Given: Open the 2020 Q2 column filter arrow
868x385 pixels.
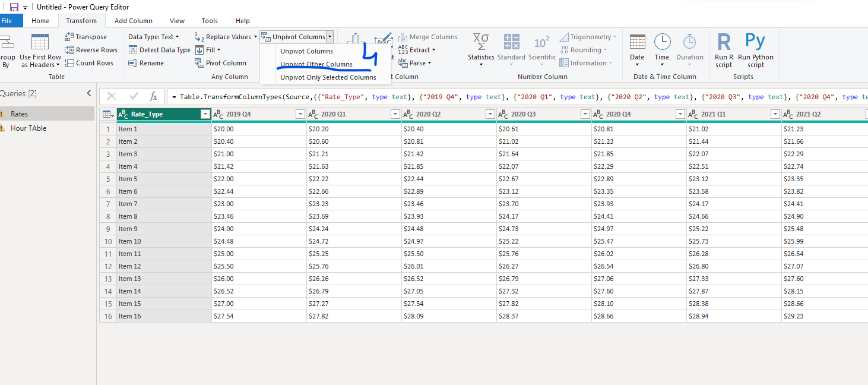Looking at the screenshot, I should click(490, 114).
